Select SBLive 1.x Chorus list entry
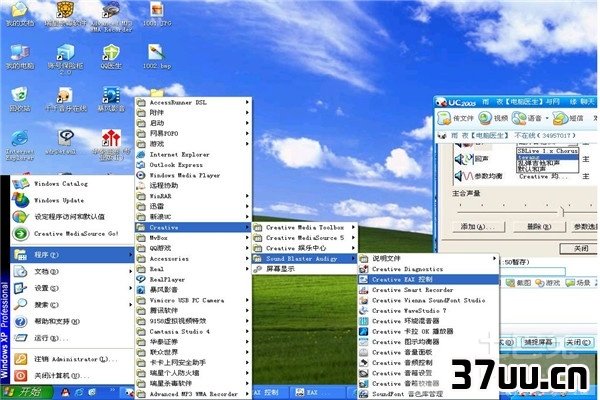The width and height of the screenshot is (600, 400). (547, 151)
